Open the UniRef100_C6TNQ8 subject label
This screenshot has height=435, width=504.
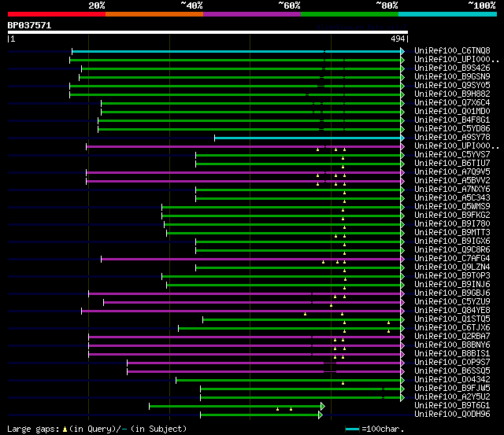pyautogui.click(x=452, y=50)
